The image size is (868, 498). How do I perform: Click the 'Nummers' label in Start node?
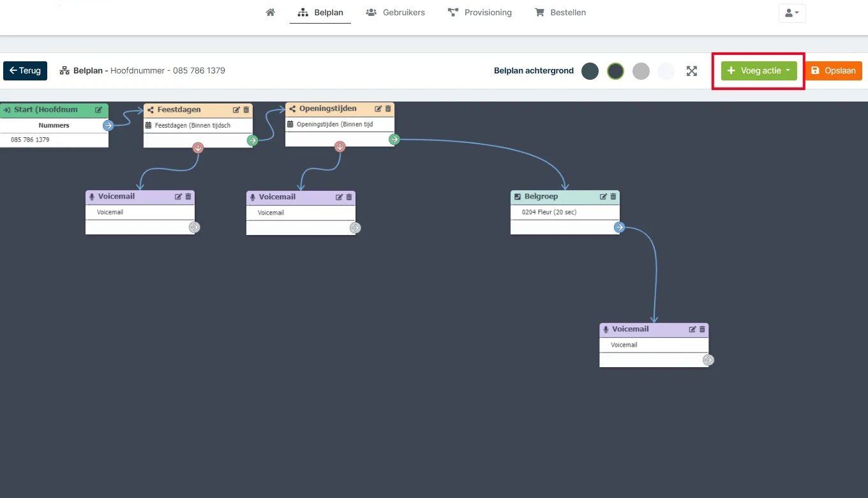54,126
